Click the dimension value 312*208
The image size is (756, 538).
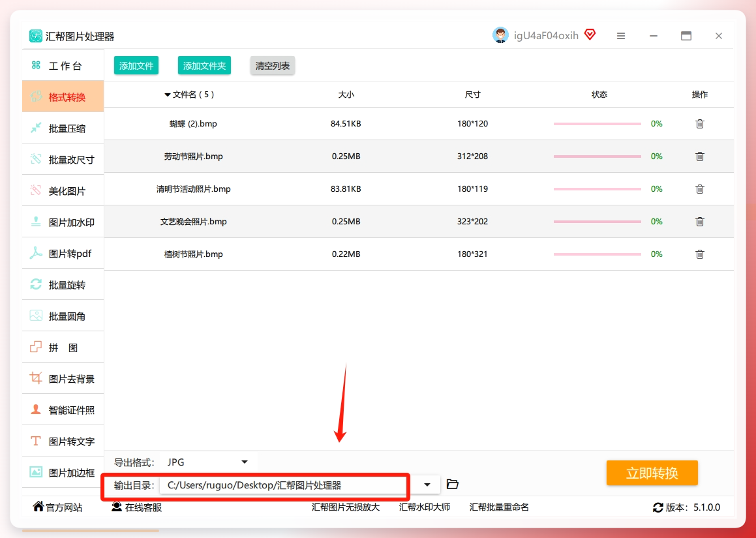click(x=472, y=157)
